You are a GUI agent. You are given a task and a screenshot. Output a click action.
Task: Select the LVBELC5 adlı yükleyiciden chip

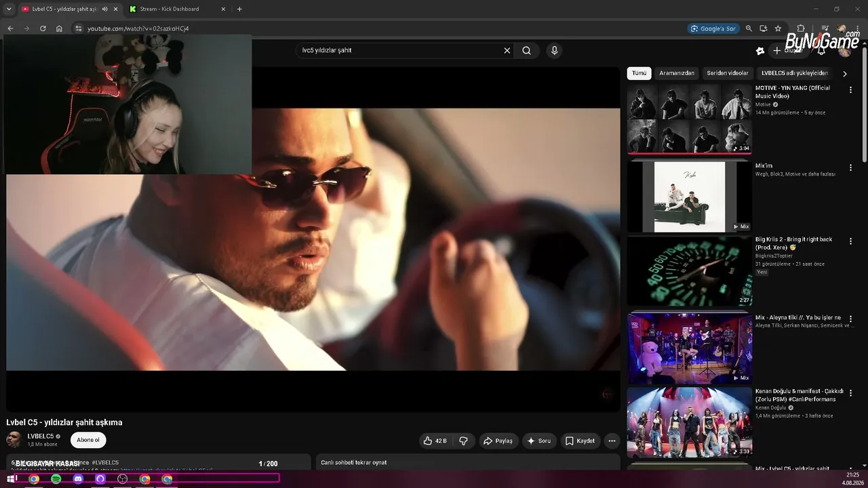pyautogui.click(x=795, y=73)
